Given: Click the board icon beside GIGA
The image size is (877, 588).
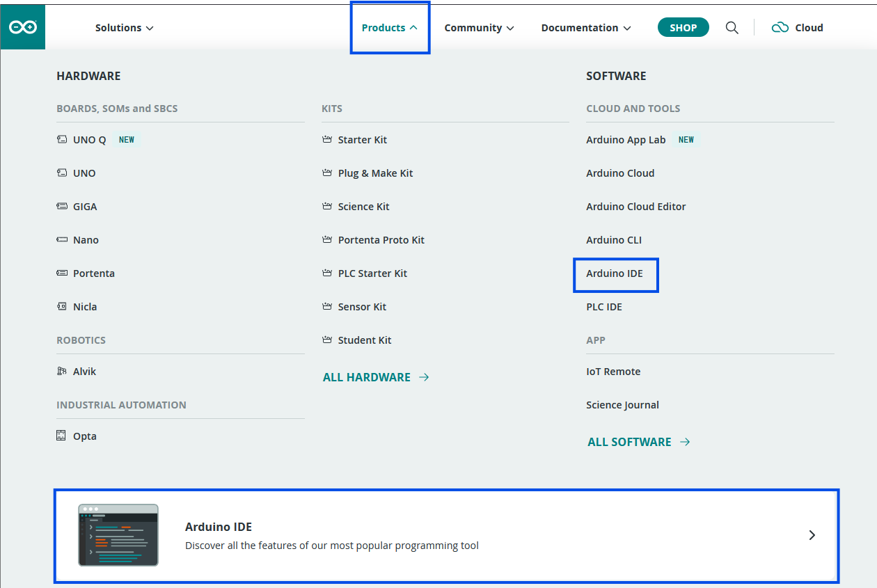Looking at the screenshot, I should [x=62, y=207].
